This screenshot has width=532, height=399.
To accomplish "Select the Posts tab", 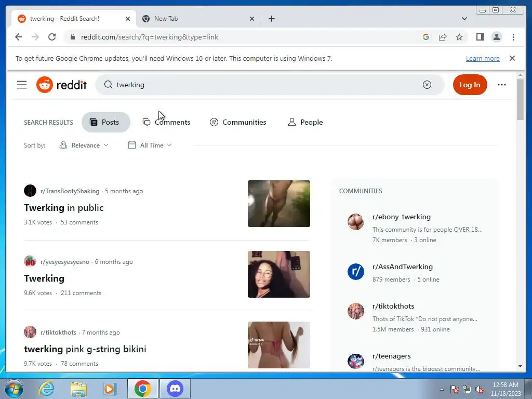I will pyautogui.click(x=106, y=122).
